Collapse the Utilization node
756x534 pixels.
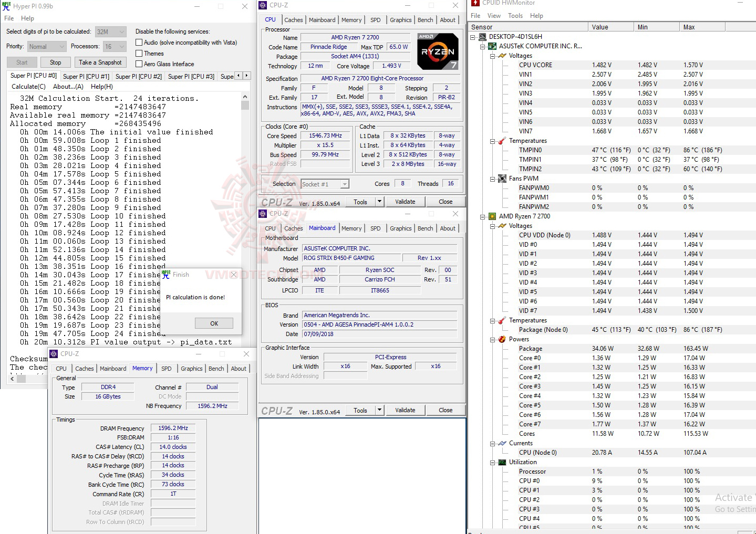(493, 462)
